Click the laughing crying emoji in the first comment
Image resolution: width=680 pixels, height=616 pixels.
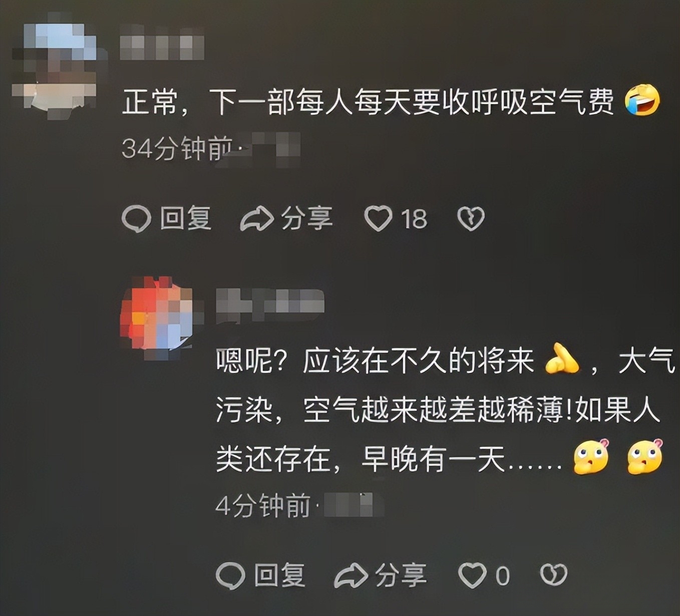pos(642,101)
